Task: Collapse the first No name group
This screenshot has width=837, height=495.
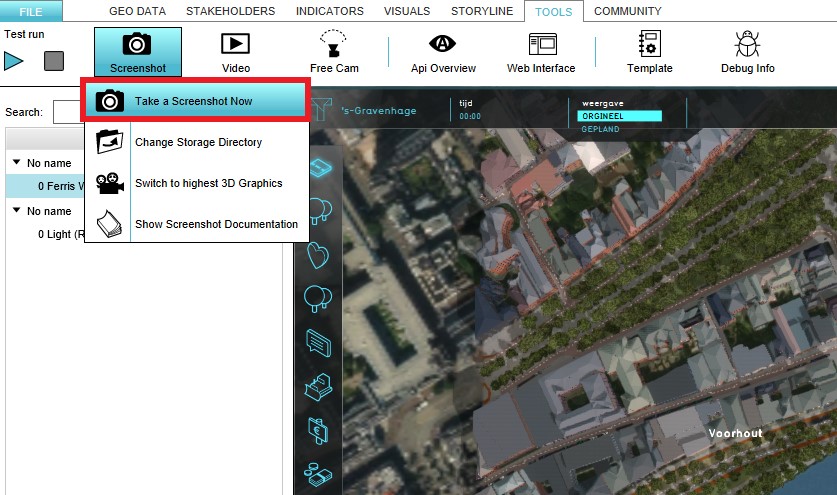Action: point(17,162)
